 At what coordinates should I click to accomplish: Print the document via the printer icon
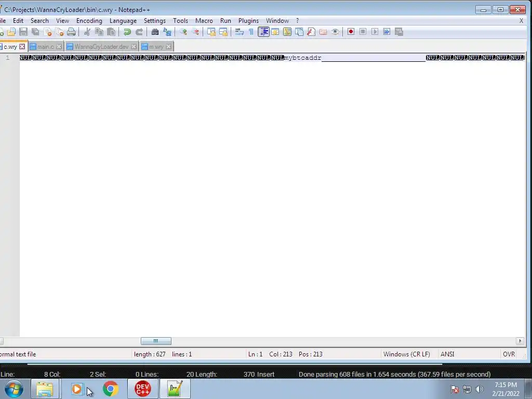pos(71,32)
